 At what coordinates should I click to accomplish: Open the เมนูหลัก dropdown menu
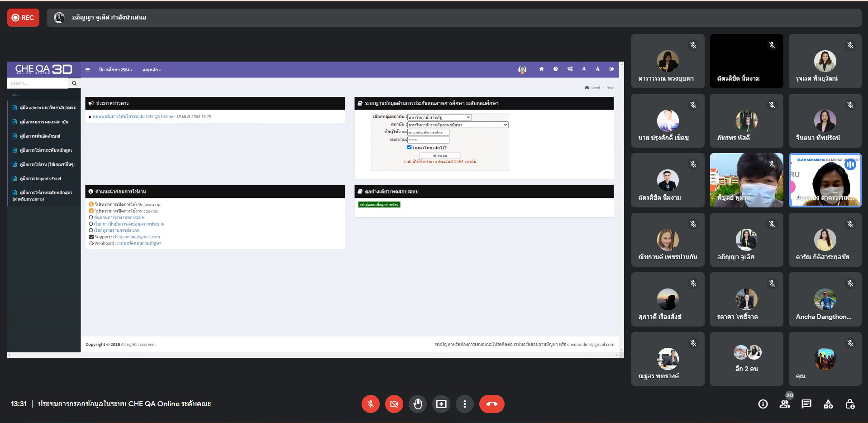click(x=152, y=70)
